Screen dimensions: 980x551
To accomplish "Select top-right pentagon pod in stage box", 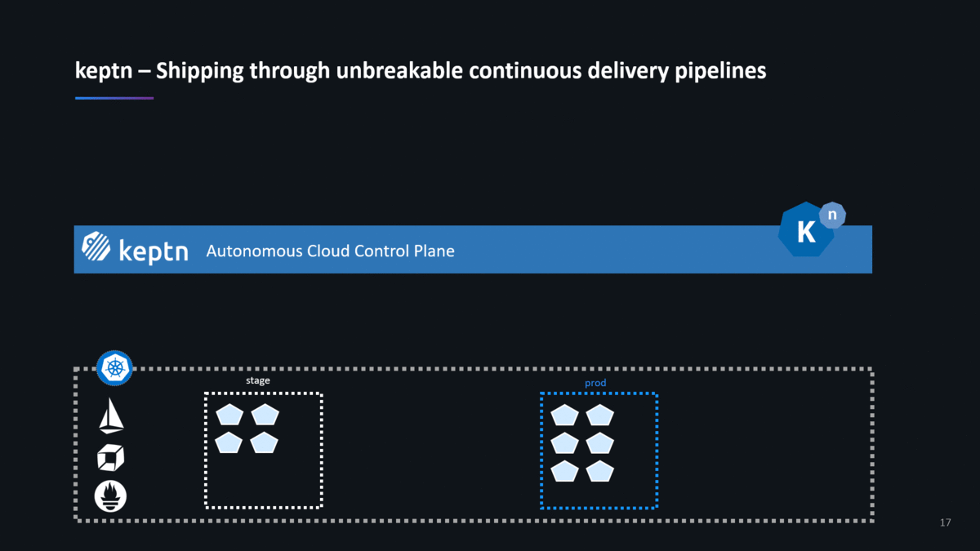I will pos(265,415).
